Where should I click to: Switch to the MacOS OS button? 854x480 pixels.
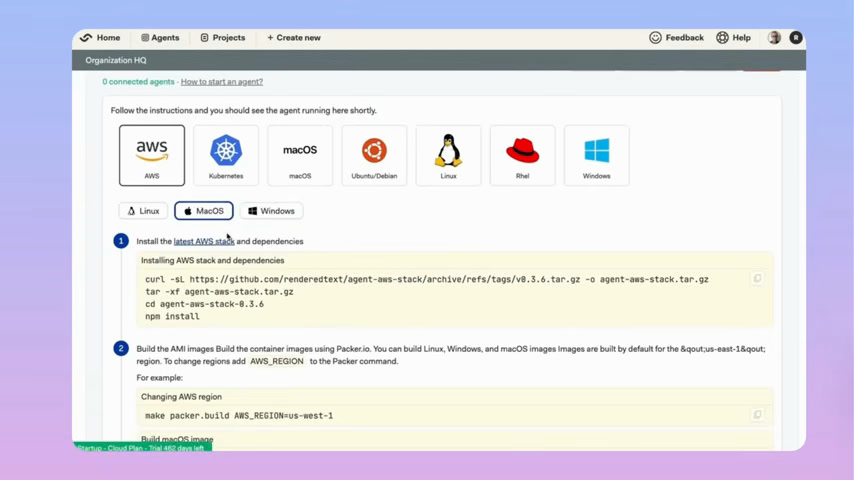(x=204, y=211)
